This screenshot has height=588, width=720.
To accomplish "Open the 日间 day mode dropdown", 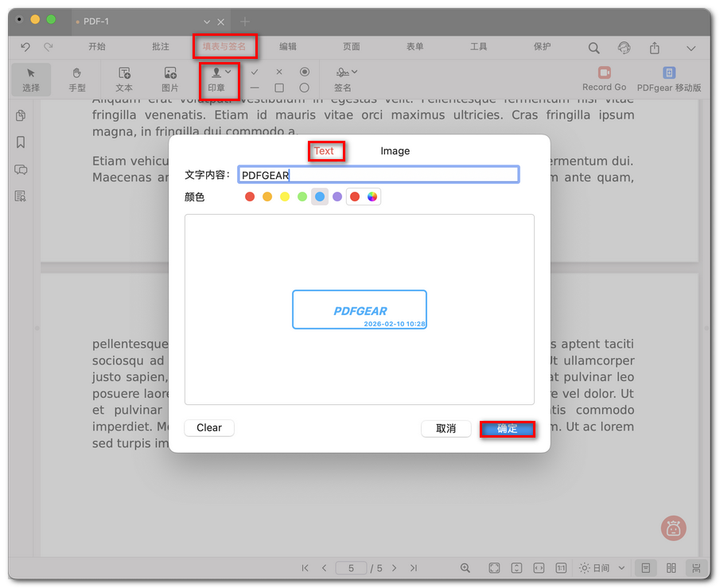I will tap(602, 568).
